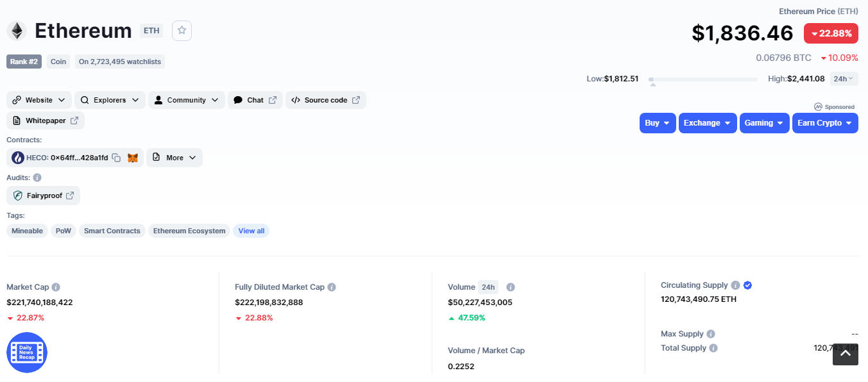Image resolution: width=868 pixels, height=382 pixels.
Task: Click the watchlists count badge
Action: tap(120, 62)
